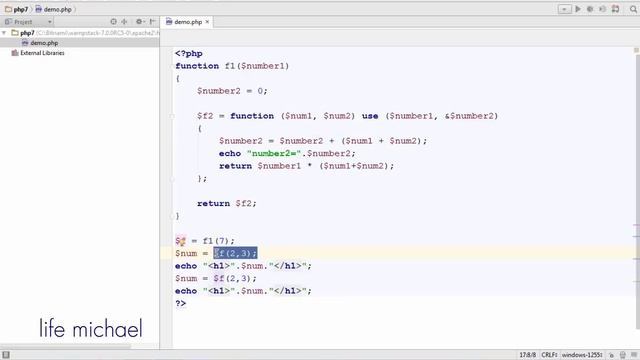Click the editor inspection status indicator
The width and height of the screenshot is (640, 360).
tap(636, 50)
